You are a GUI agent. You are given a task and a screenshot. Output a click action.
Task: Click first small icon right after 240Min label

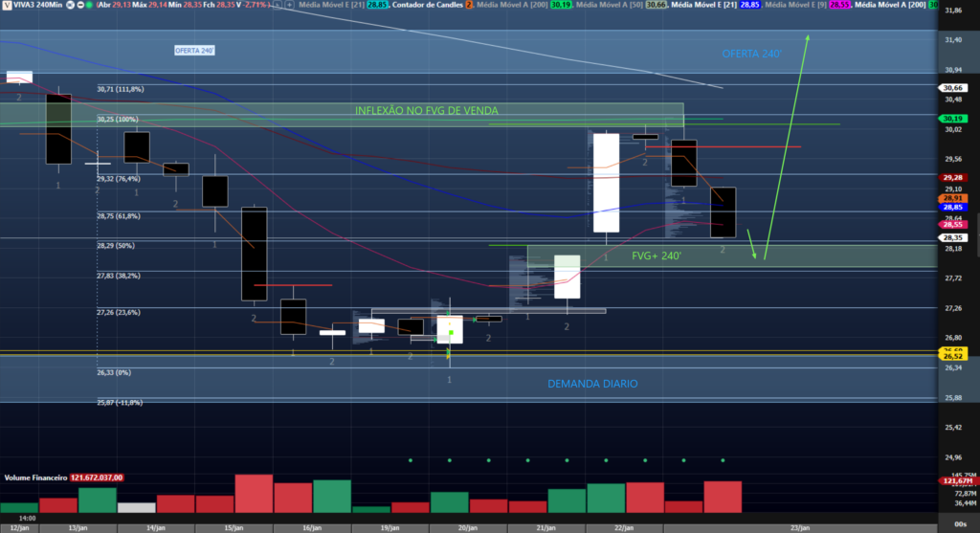[72, 6]
